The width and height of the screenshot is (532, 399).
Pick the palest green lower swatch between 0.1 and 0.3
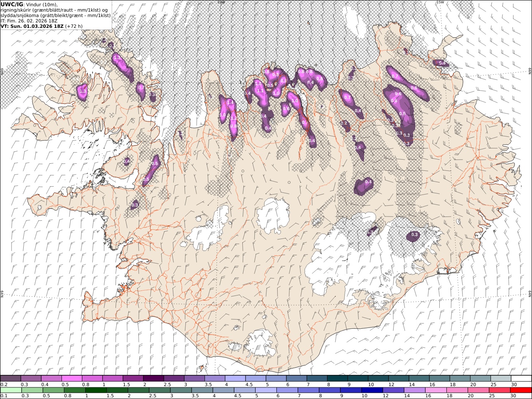(x=11, y=390)
